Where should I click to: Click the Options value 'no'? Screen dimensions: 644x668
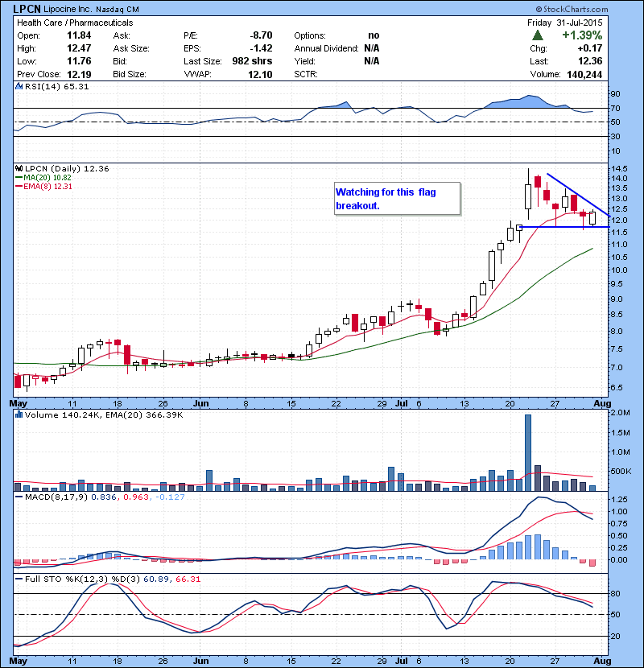[x=374, y=35]
